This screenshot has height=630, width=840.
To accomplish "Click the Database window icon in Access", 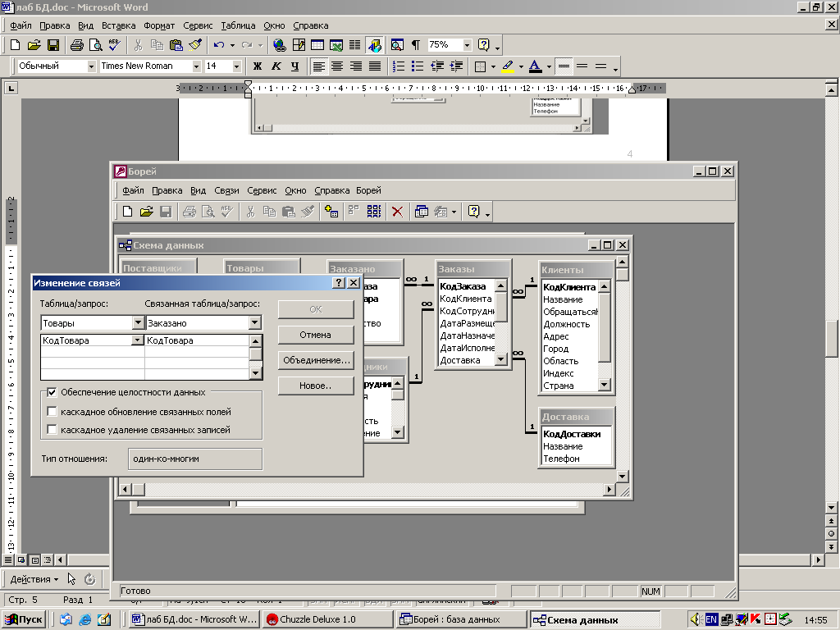I will point(421,212).
